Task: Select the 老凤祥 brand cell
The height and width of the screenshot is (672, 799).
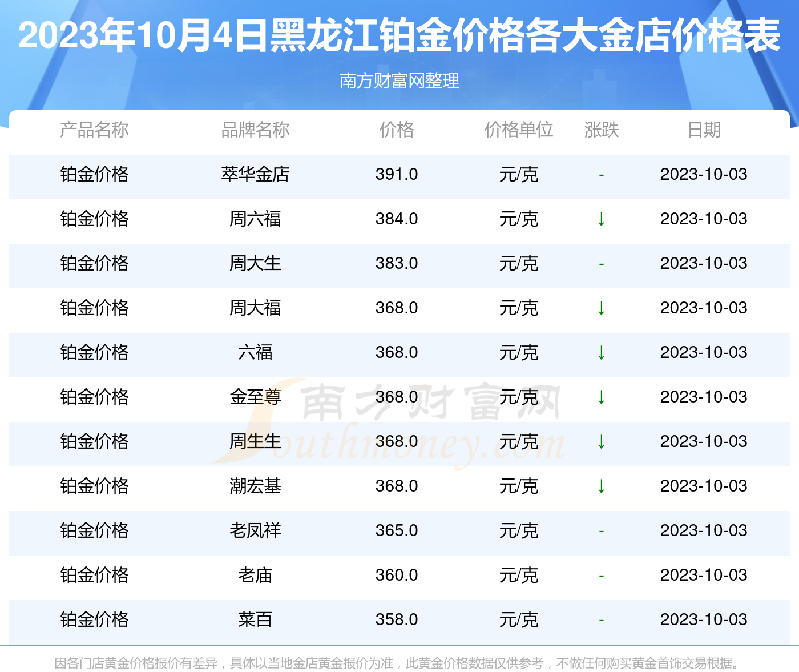Action: (255, 530)
